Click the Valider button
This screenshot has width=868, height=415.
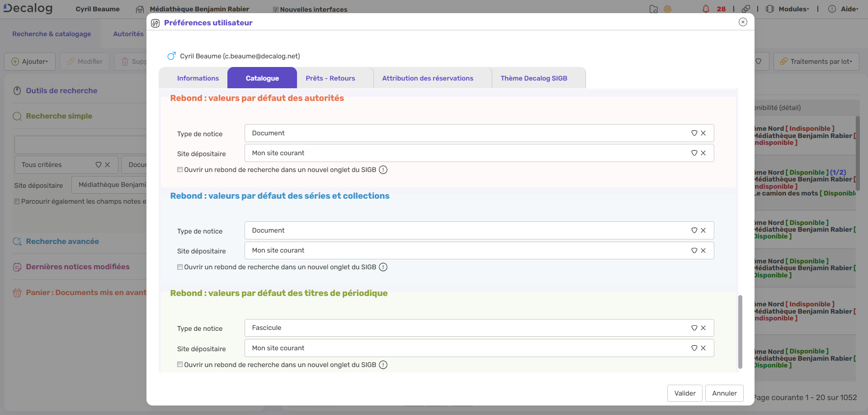684,393
